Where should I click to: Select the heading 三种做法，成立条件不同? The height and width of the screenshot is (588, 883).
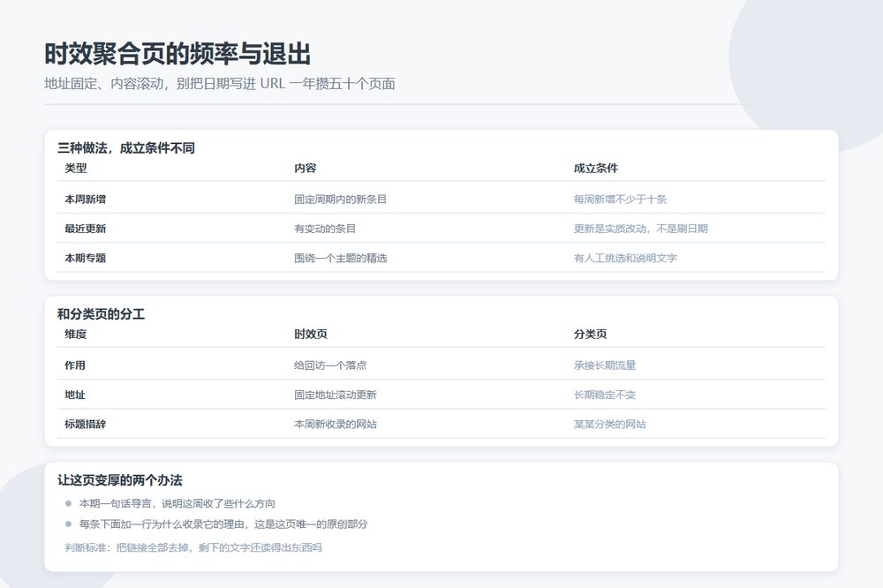[x=126, y=148]
